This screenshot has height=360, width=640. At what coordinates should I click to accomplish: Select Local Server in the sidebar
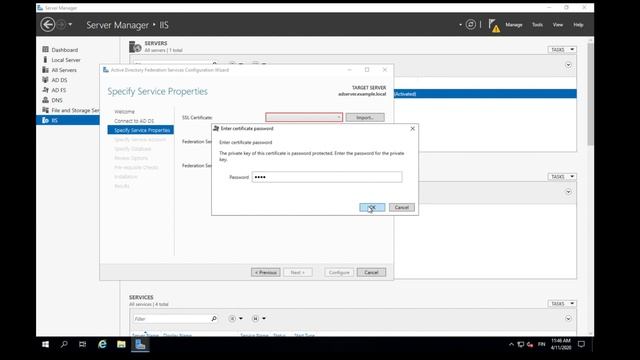tap(66, 60)
